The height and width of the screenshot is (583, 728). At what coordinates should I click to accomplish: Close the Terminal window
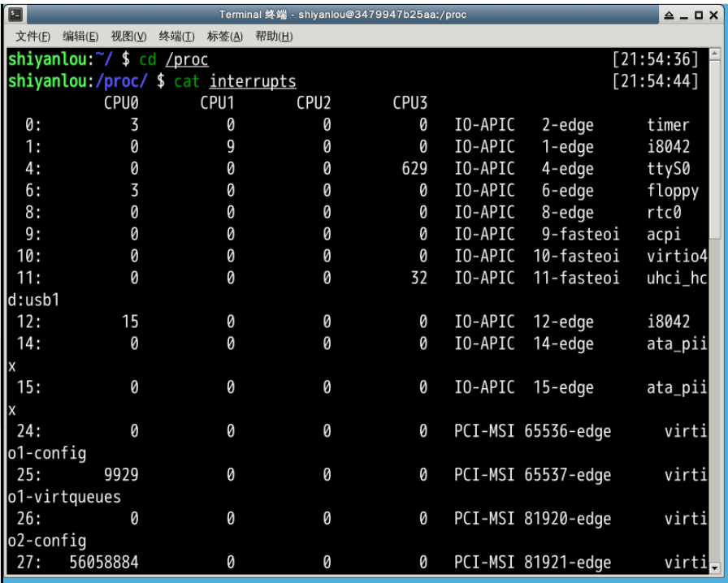[713, 15]
